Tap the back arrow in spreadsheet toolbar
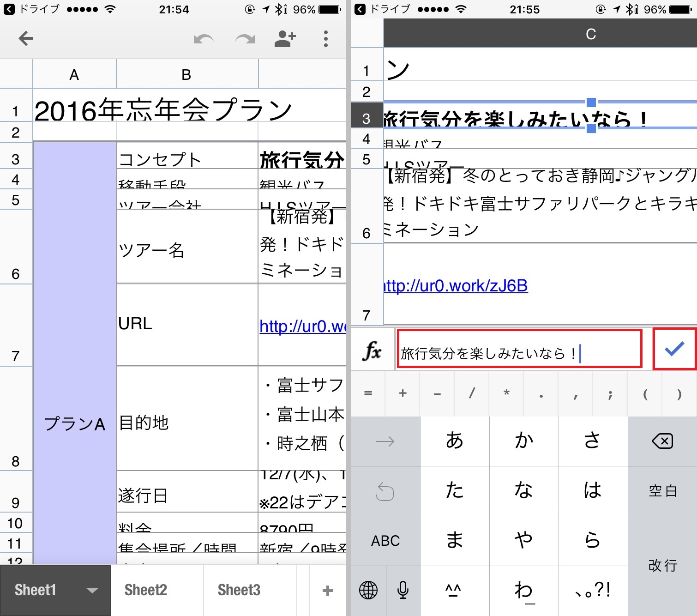This screenshot has width=697, height=616. click(26, 39)
